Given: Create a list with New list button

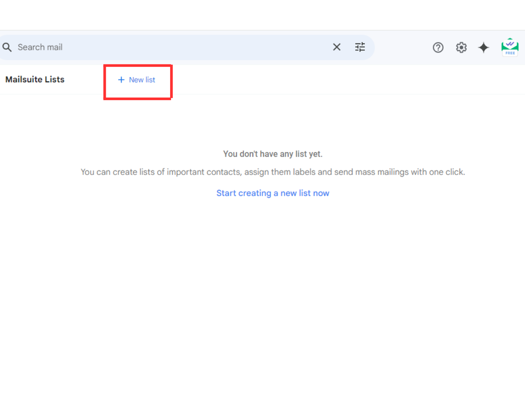Looking at the screenshot, I should [137, 80].
